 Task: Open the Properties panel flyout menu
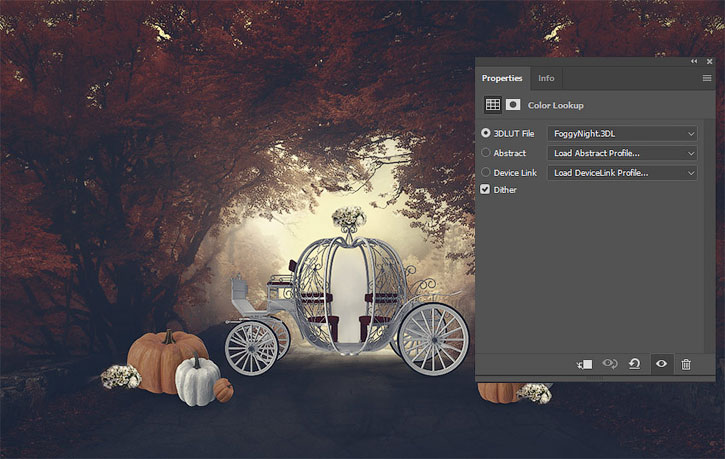click(707, 78)
